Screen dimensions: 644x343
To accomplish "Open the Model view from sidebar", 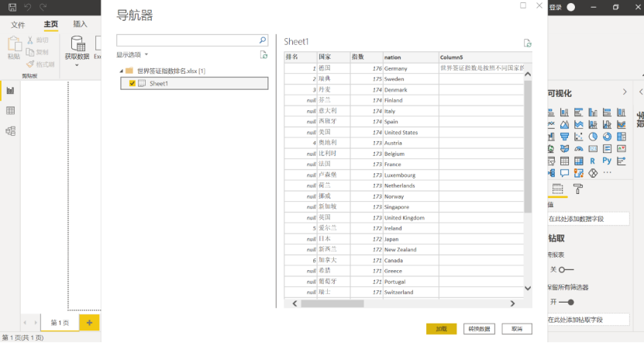I will click(x=10, y=131).
